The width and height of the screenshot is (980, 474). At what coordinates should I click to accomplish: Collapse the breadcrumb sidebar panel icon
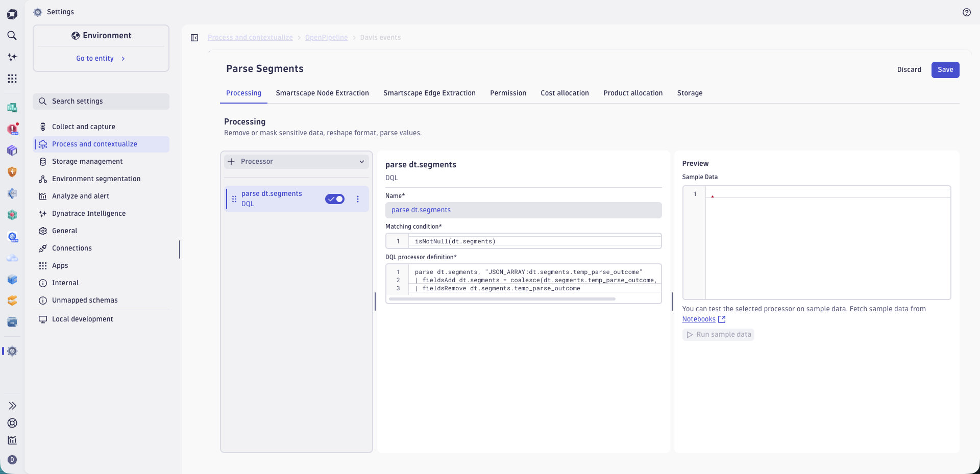pos(194,38)
